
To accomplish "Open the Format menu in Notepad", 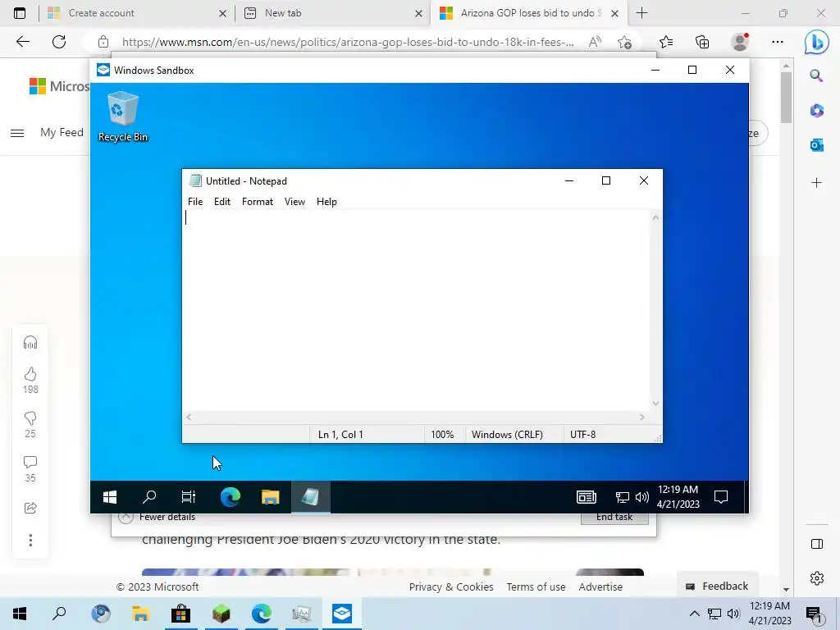I will 257,202.
